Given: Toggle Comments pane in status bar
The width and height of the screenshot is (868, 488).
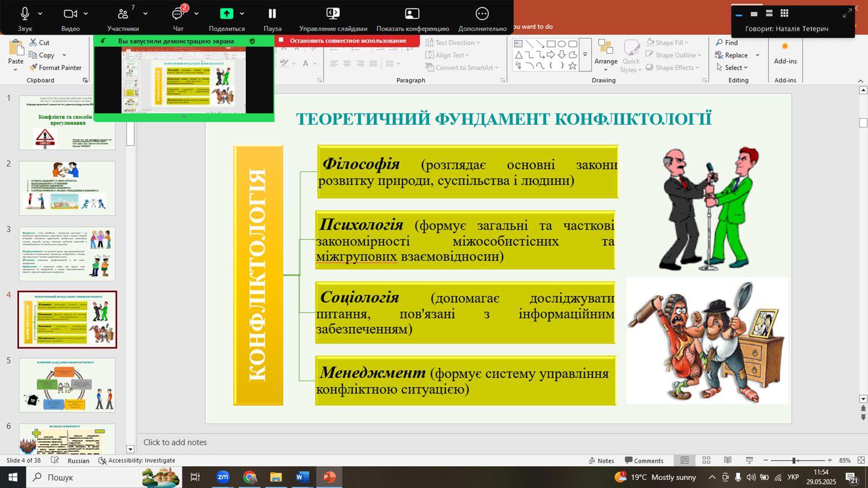Looking at the screenshot, I should pyautogui.click(x=644, y=460).
